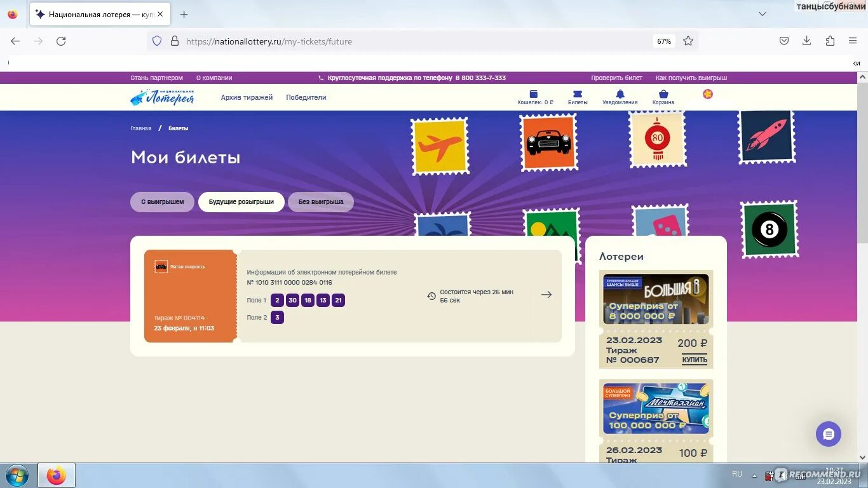Switch to Без выигрыша tab

321,202
